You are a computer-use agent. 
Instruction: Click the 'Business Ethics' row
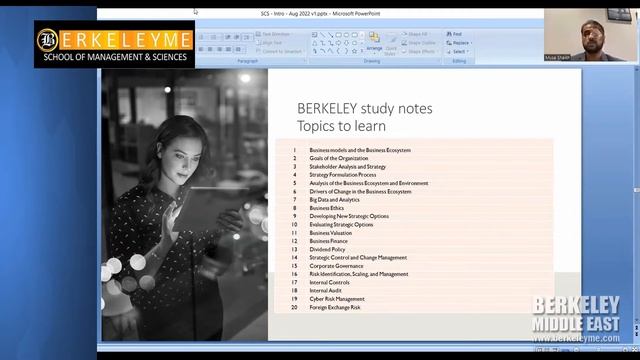327,208
